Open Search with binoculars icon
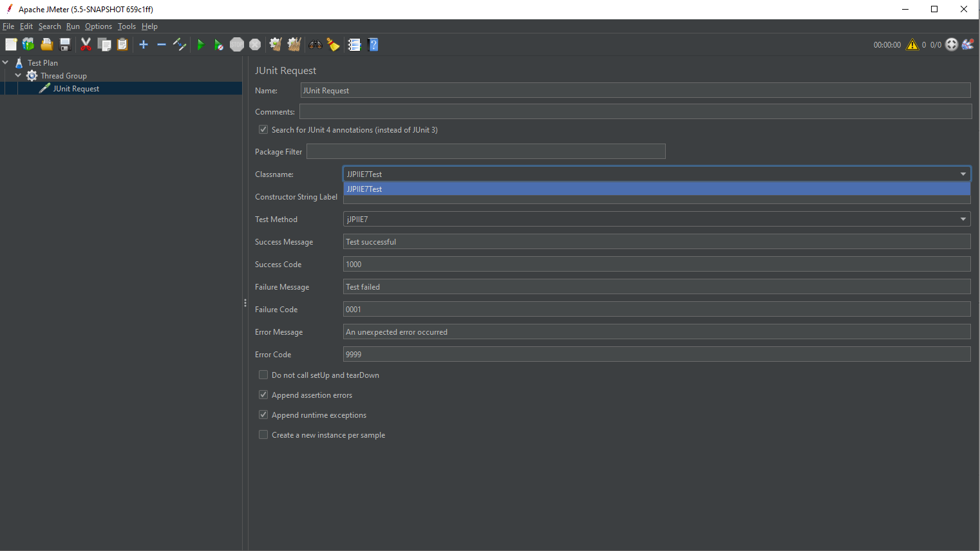Viewport: 980px width, 551px height. click(316, 44)
